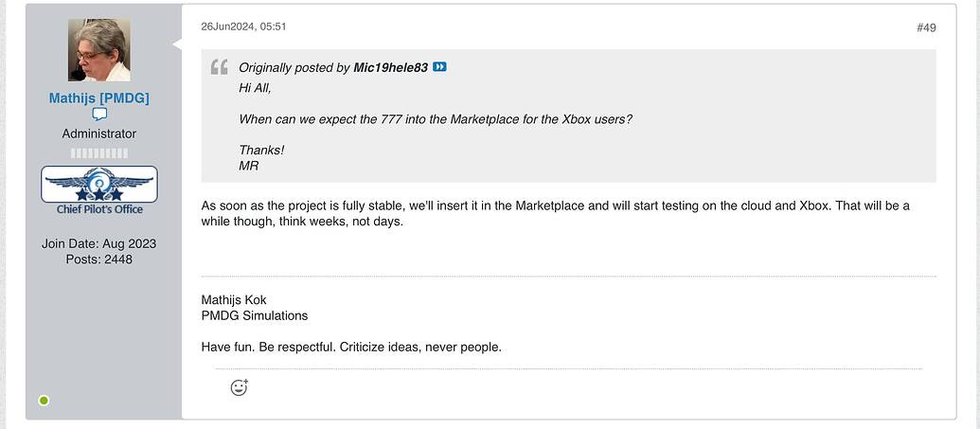Click the Administrator title text
This screenshot has width=980, height=429.
(x=99, y=134)
